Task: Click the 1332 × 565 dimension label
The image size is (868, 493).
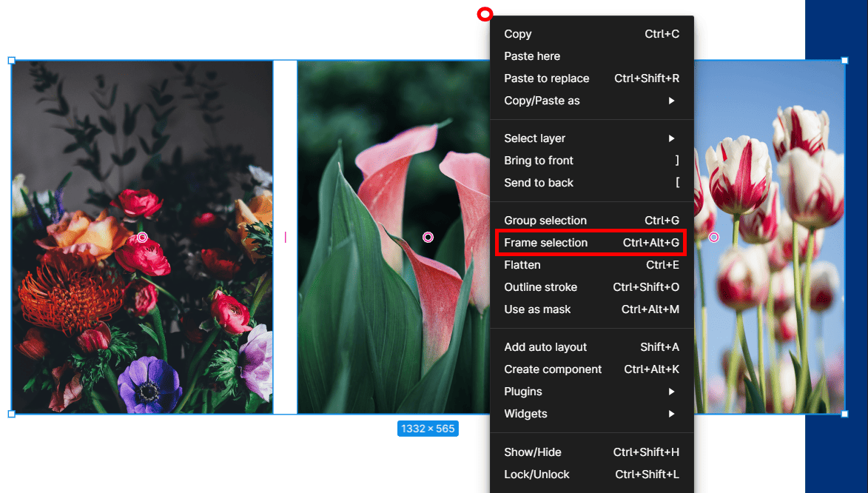Action: point(428,429)
